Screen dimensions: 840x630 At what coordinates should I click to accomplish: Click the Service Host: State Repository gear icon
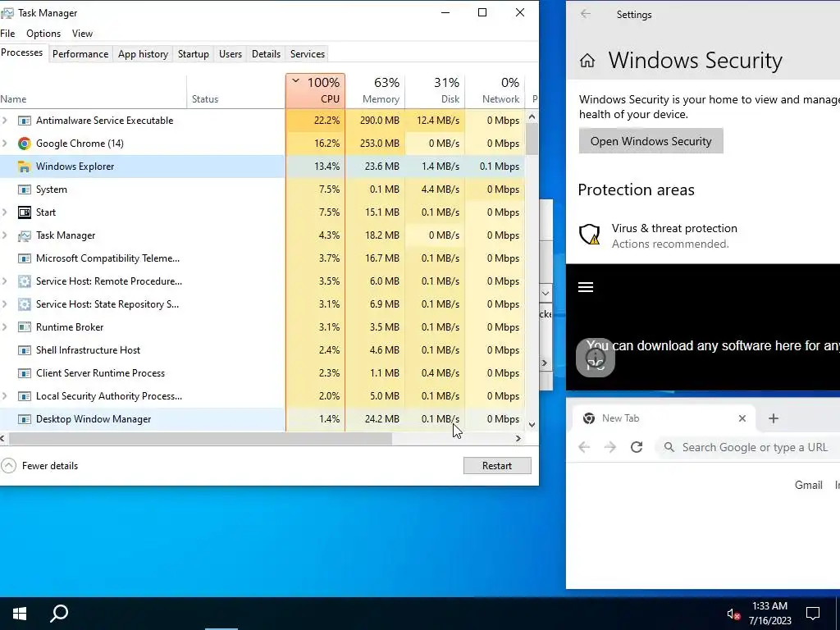24,304
